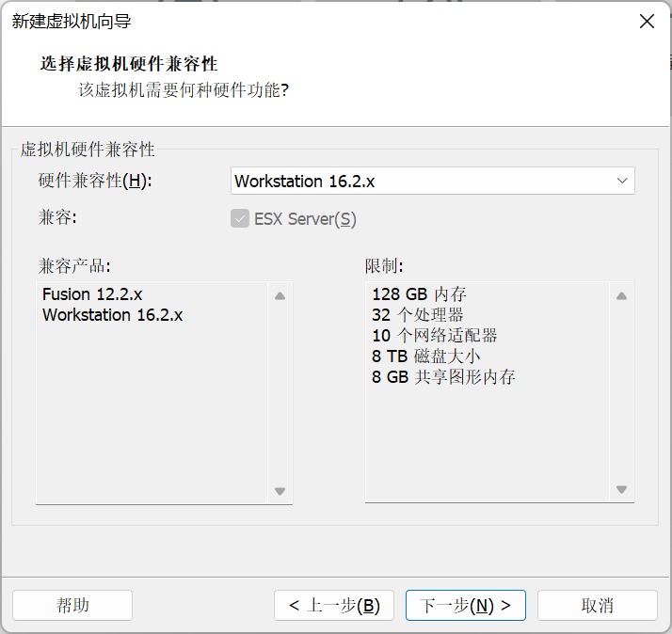This screenshot has width=672, height=634.
Task: Click the up arrow in limits list
Action: coord(621,296)
